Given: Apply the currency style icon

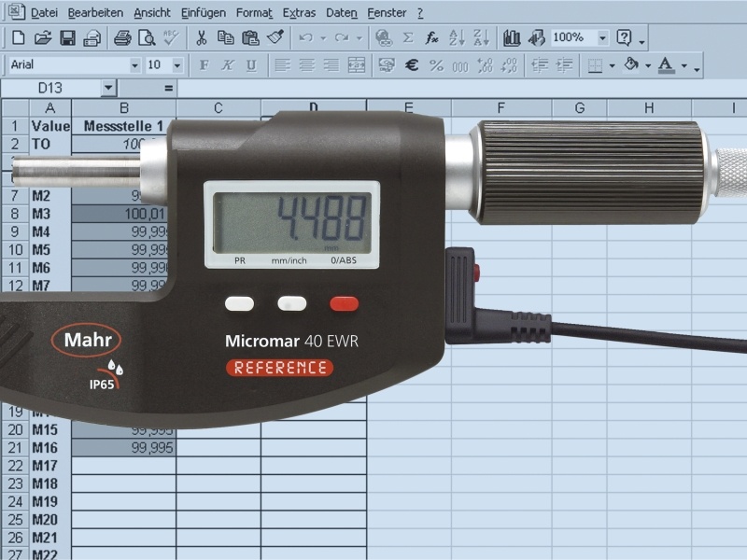Looking at the screenshot, I should point(387,65).
